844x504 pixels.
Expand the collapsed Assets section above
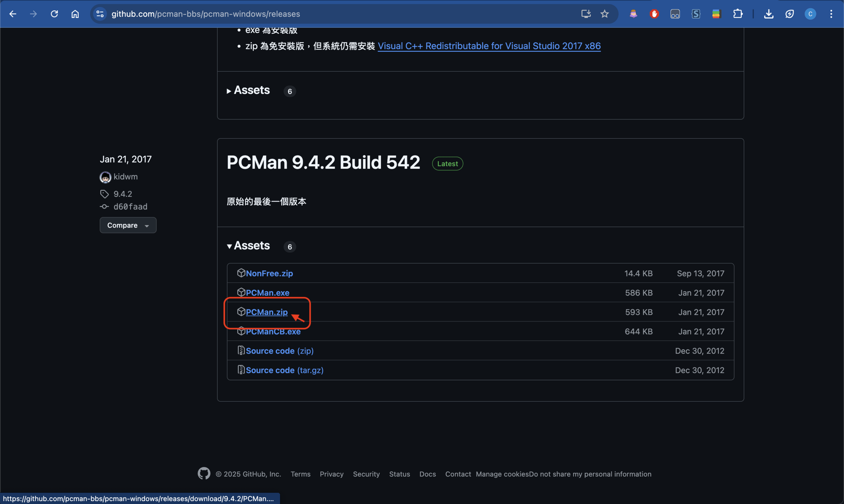(x=248, y=90)
